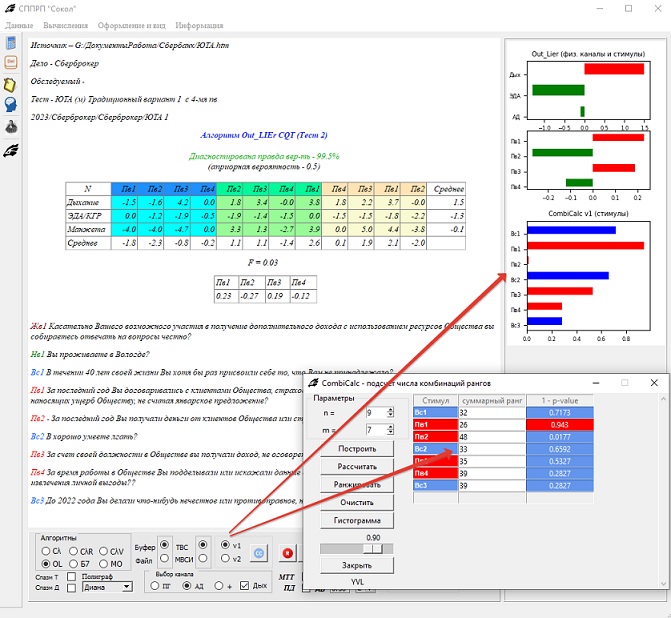671x618 pixels.
Task: Select the МВСИ radio button
Action: coord(203,558)
